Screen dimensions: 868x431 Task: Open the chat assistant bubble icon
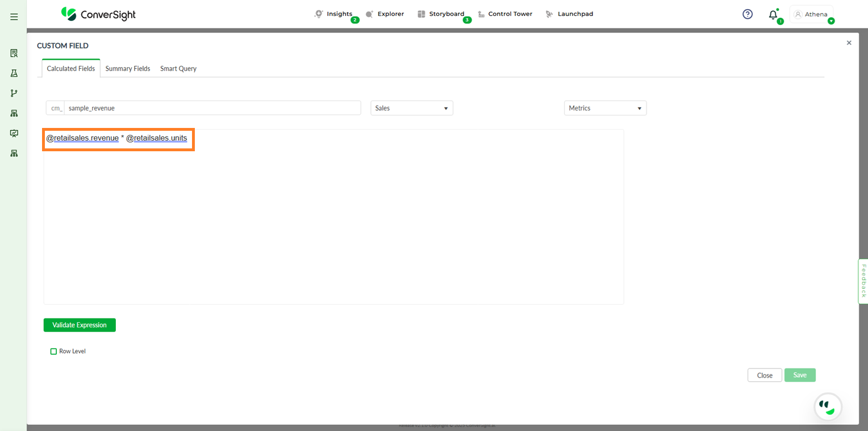pyautogui.click(x=828, y=407)
